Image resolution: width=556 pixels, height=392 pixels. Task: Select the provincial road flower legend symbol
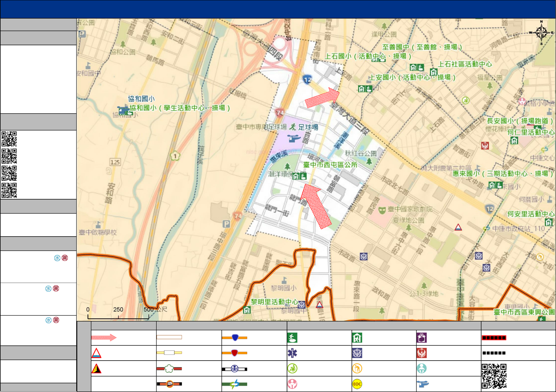pyautogui.click(x=169, y=369)
